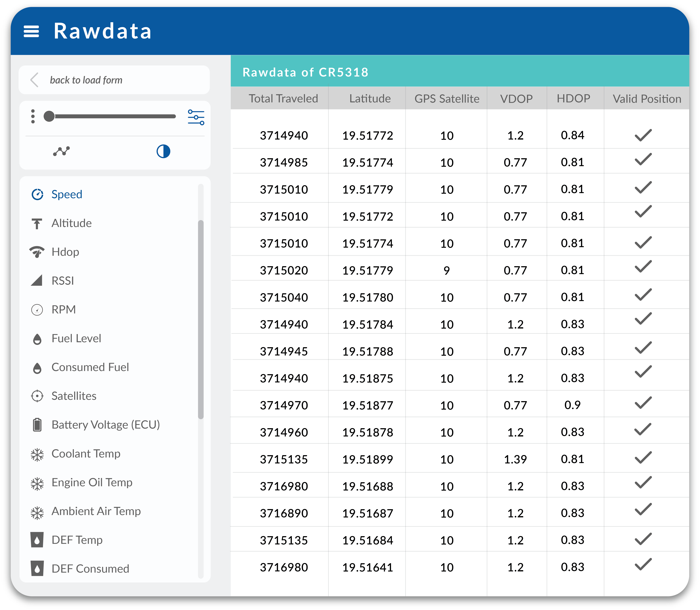The height and width of the screenshot is (610, 700).
Task: Select Engine Oil Temp item
Action: (x=92, y=483)
